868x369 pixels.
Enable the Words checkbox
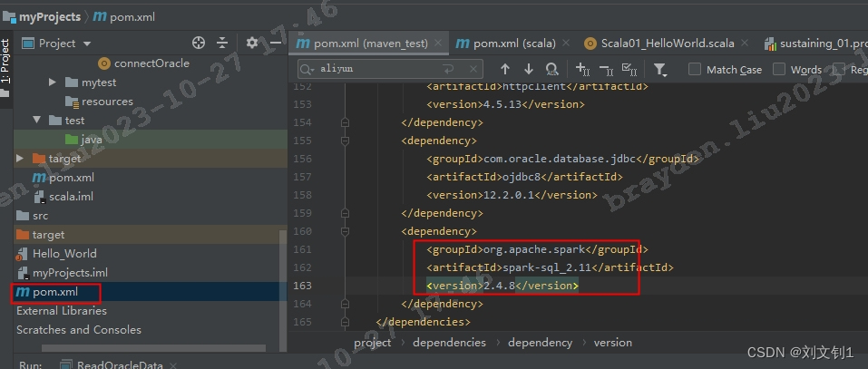pos(779,69)
